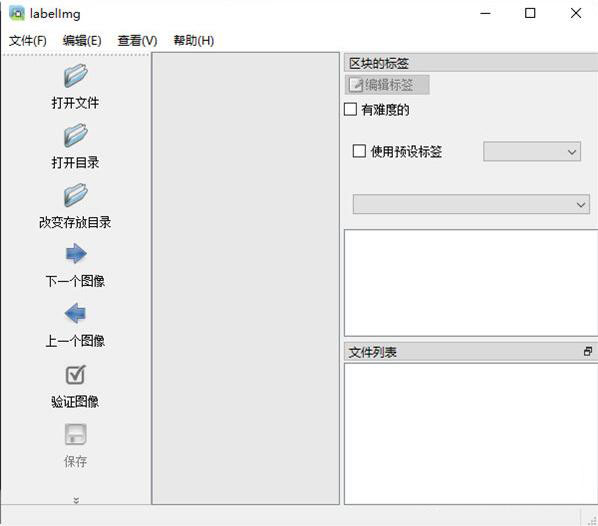598x526 pixels.
Task: Open the 编辑(E) menu
Action: pos(82,40)
